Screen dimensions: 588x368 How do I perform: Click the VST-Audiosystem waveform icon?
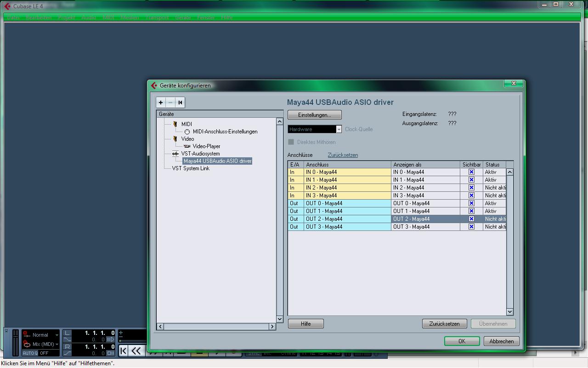click(x=175, y=154)
